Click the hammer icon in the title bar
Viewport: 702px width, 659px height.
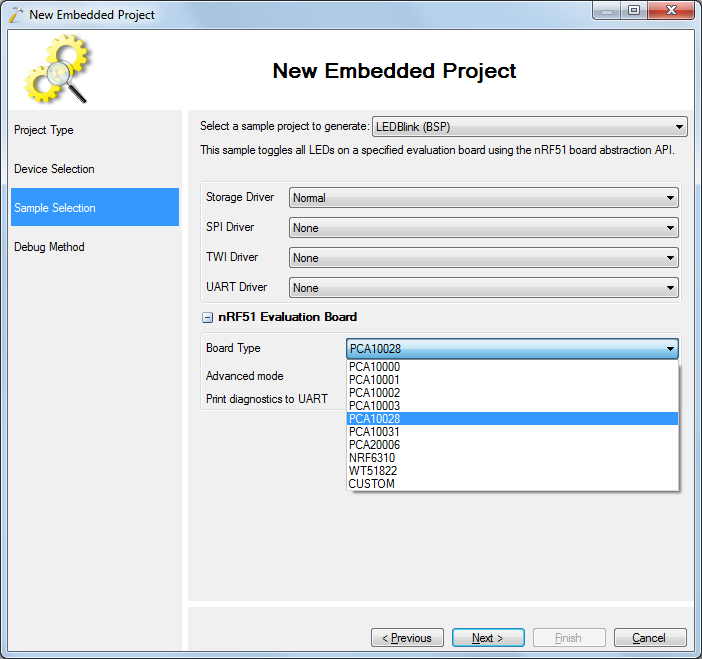pyautogui.click(x=15, y=14)
